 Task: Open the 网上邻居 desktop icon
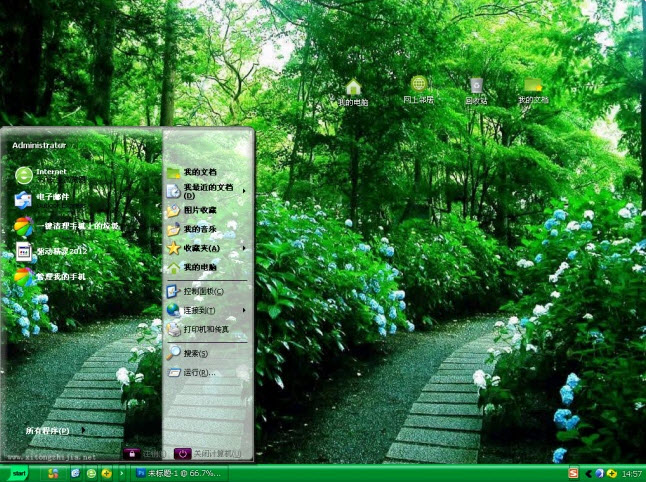418,89
